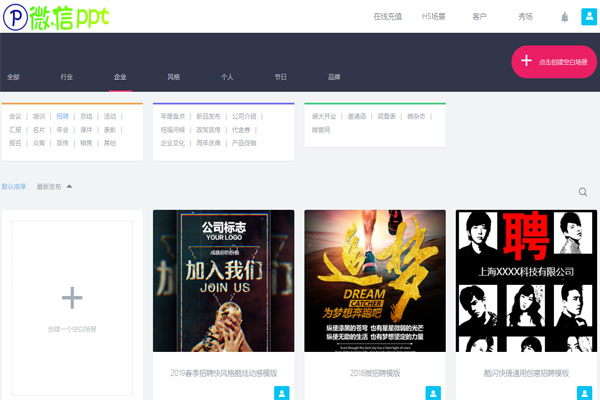
Task: Open 秀场 in top navigation
Action: pyautogui.click(x=525, y=16)
